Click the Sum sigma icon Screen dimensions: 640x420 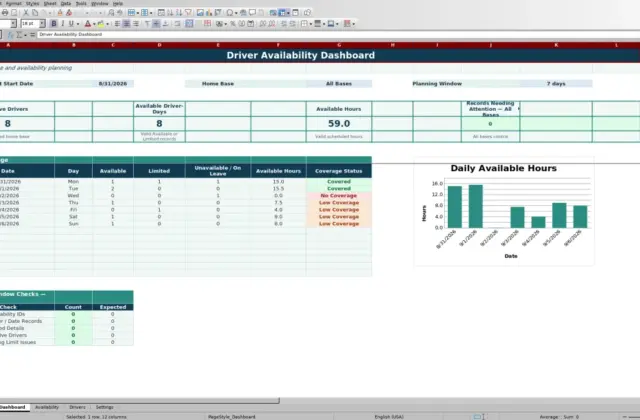tap(19, 35)
